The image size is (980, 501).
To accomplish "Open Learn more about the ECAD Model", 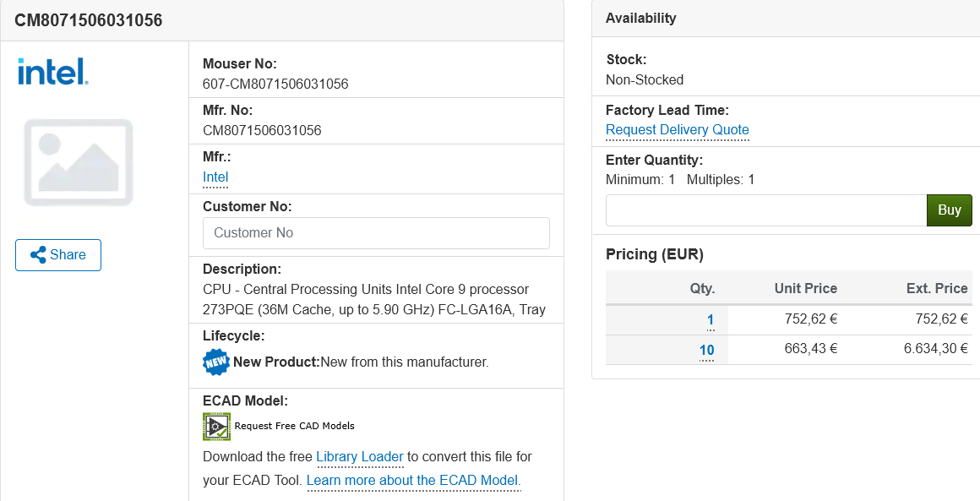I will point(413,481).
